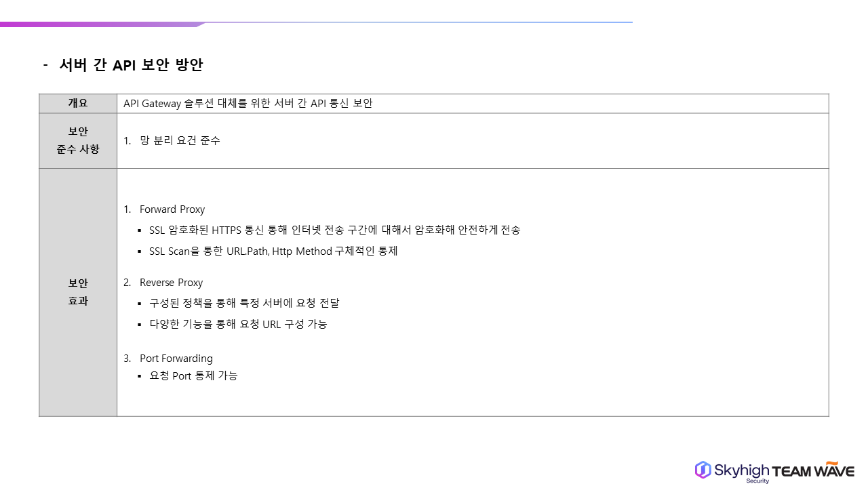Select the '요청 Port 통제 가능' bullet

[193, 375]
